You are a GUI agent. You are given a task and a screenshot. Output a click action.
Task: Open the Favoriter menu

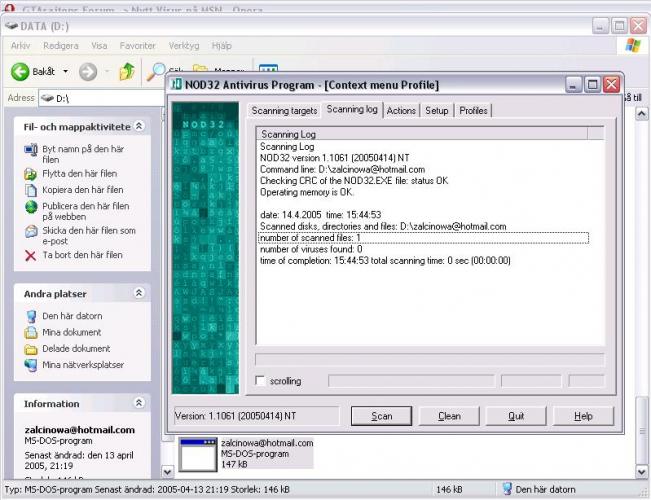coord(137,46)
